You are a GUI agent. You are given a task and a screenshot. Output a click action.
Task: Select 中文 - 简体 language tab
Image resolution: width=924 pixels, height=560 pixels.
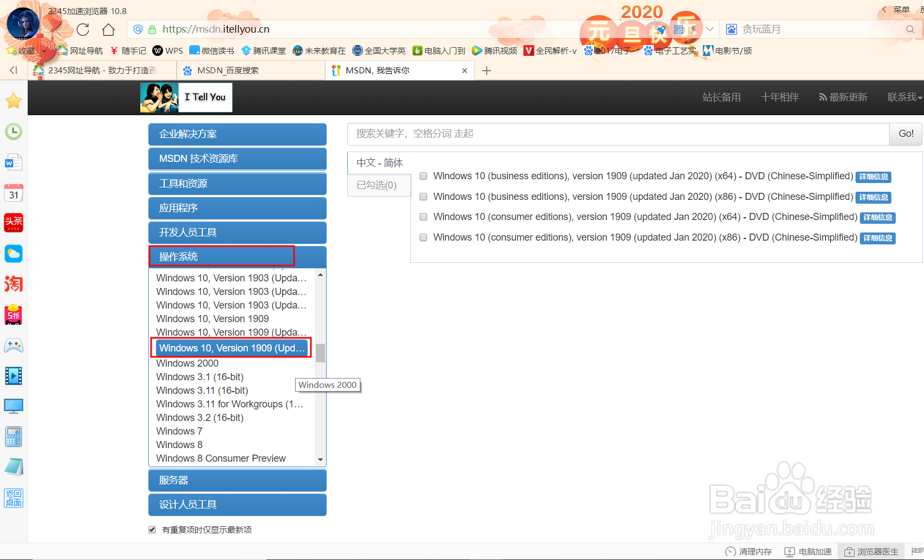click(x=379, y=163)
